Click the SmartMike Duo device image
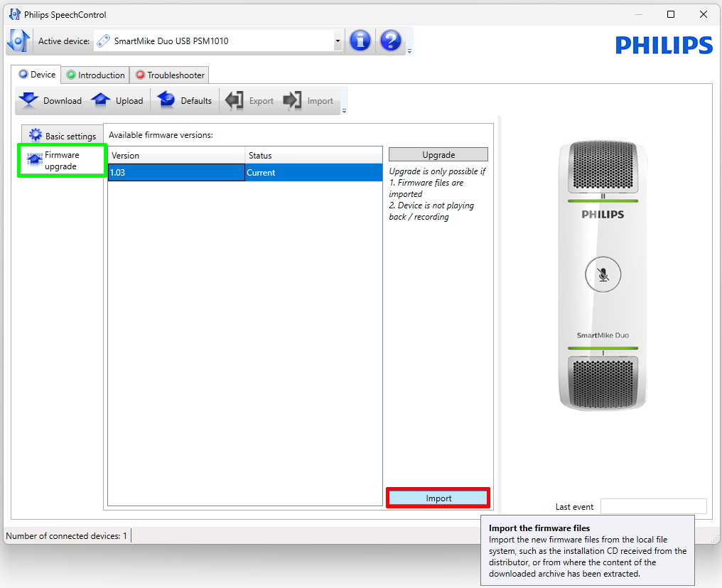722x588 pixels. (603, 276)
